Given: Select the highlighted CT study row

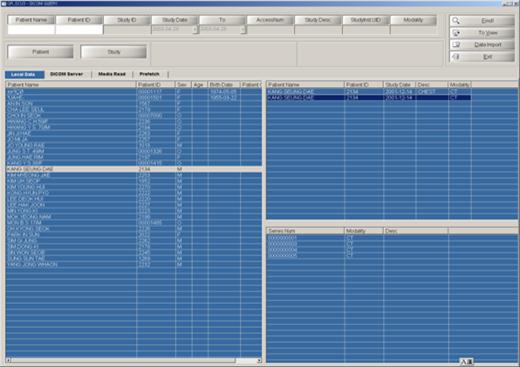Looking at the screenshot, I should coord(369,98).
